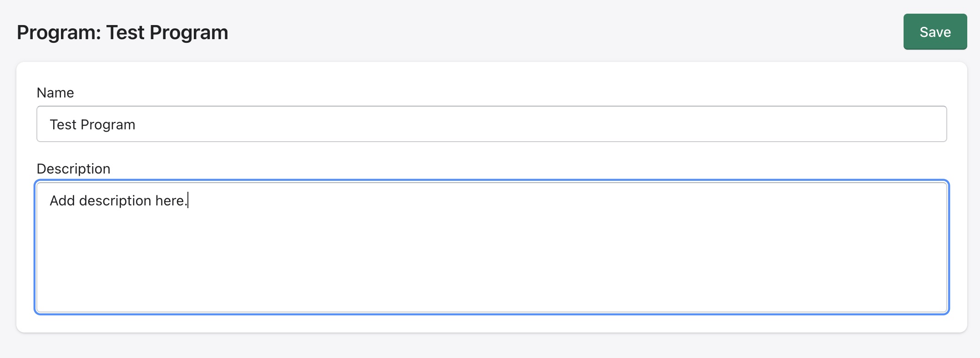This screenshot has height=358, width=980.
Task: Click the "Description" field label
Action: point(73,169)
